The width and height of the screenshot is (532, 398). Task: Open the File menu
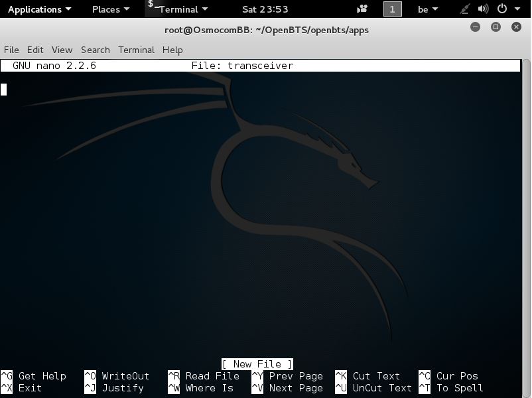pyautogui.click(x=11, y=50)
